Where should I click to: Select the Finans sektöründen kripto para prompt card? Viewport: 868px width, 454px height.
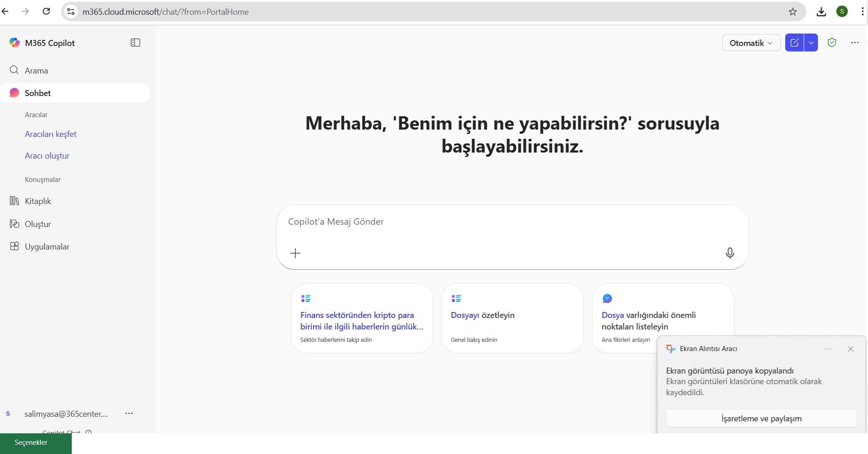[362, 318]
